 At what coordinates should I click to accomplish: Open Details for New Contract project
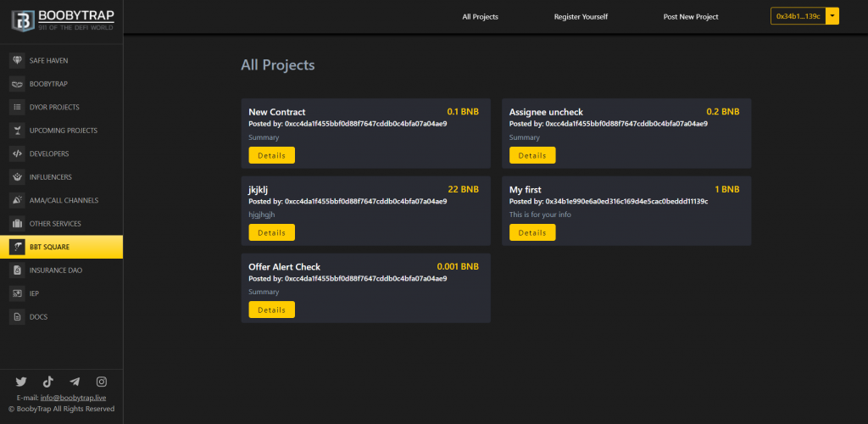tap(272, 155)
